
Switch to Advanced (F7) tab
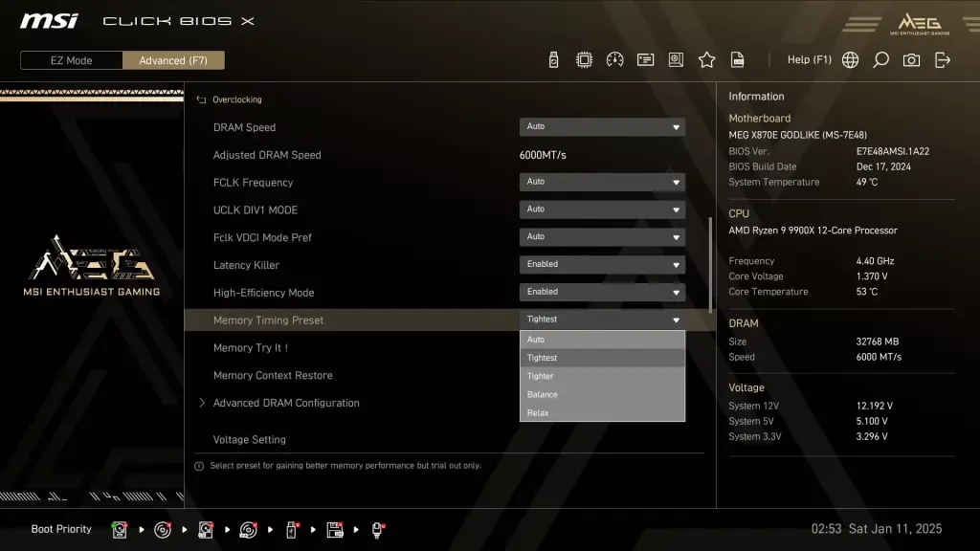click(x=173, y=60)
